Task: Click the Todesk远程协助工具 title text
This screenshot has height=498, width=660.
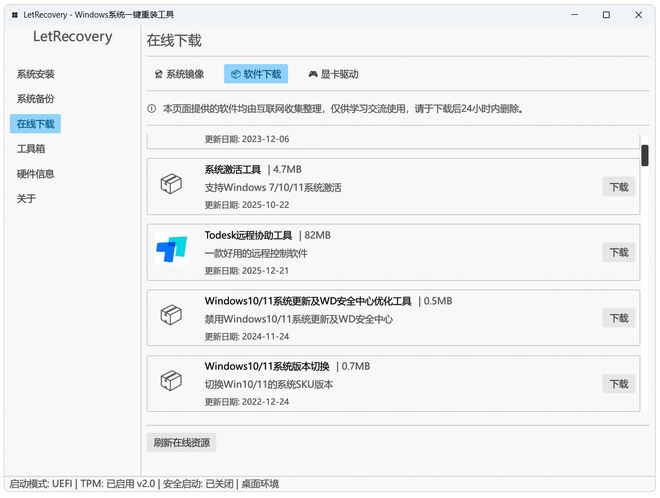Action: pyautogui.click(x=248, y=235)
